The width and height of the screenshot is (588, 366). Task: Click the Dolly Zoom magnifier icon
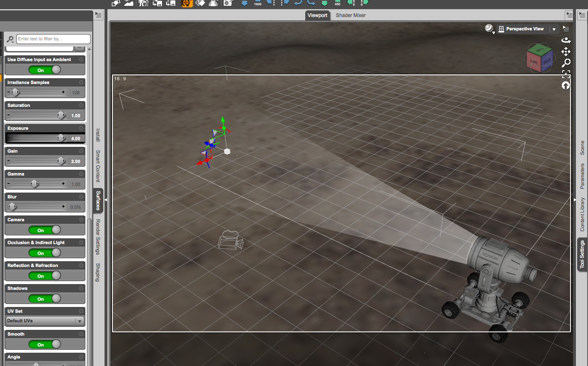(566, 63)
